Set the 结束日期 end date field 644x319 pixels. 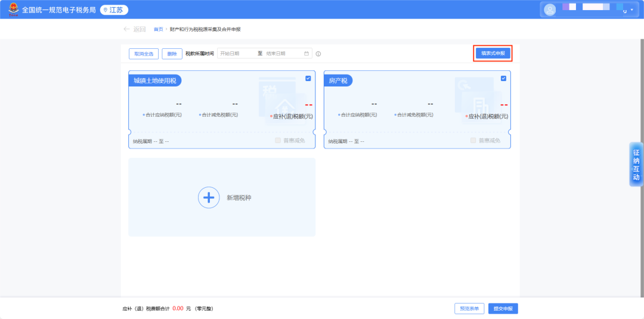[x=283, y=54]
